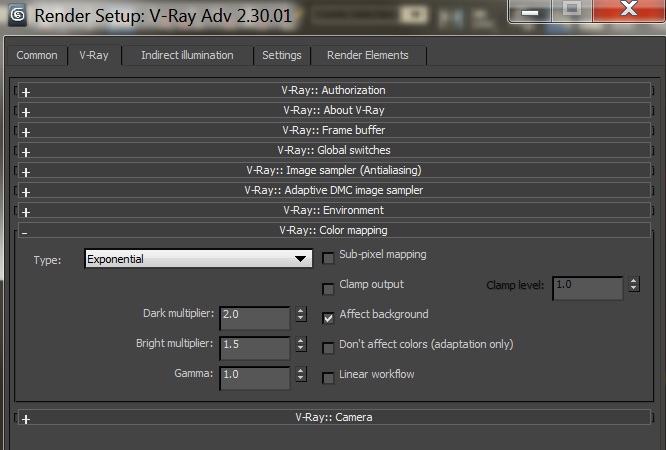
Task: Uncheck Affect background checkbox
Action: tap(328, 318)
